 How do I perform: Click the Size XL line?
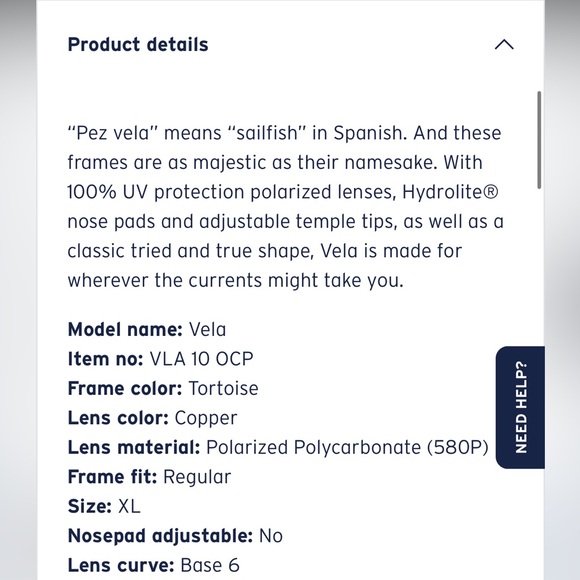pyautogui.click(x=104, y=506)
